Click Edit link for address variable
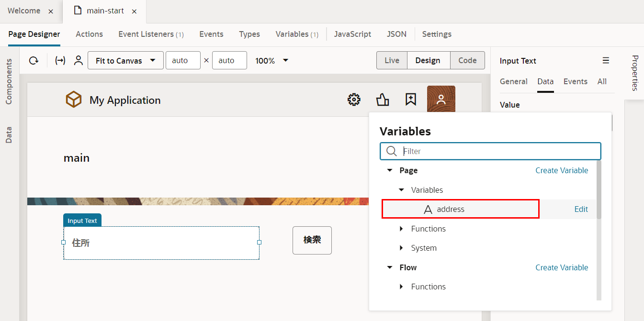 (581, 209)
